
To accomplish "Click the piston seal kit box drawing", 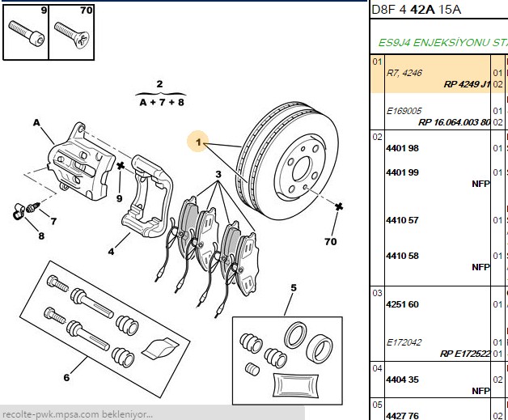I will (287, 361).
